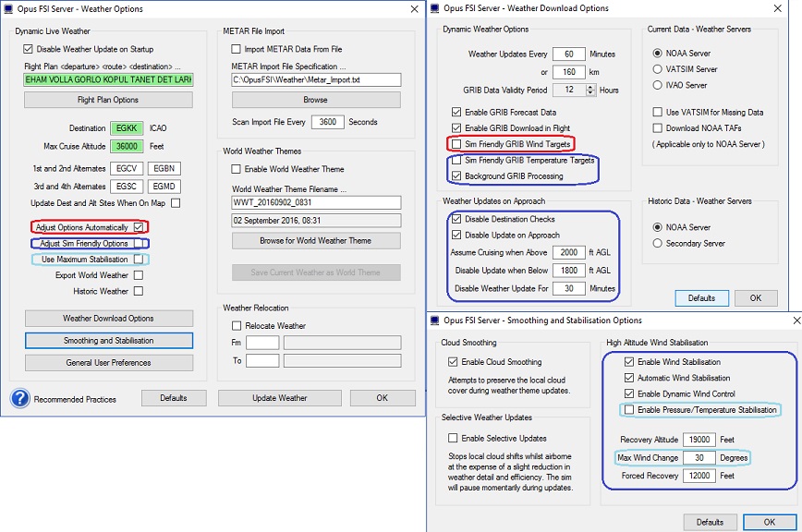Click Defaults in Smoothing and Stabilisation window
This screenshot has height=532, width=802.
[710, 522]
